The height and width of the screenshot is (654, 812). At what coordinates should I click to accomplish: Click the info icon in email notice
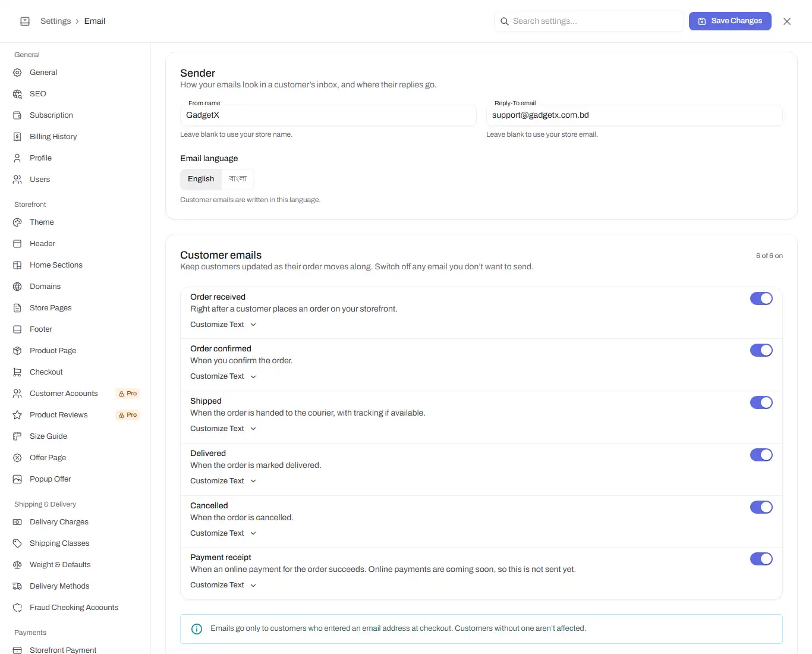[197, 629]
